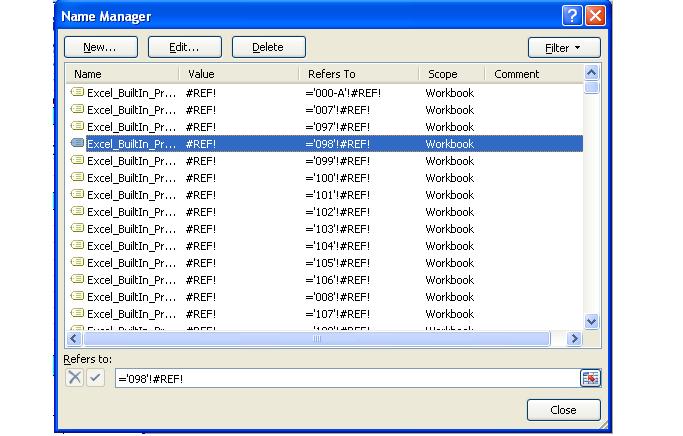Click the name icon for the '000-A' row

click(x=77, y=93)
